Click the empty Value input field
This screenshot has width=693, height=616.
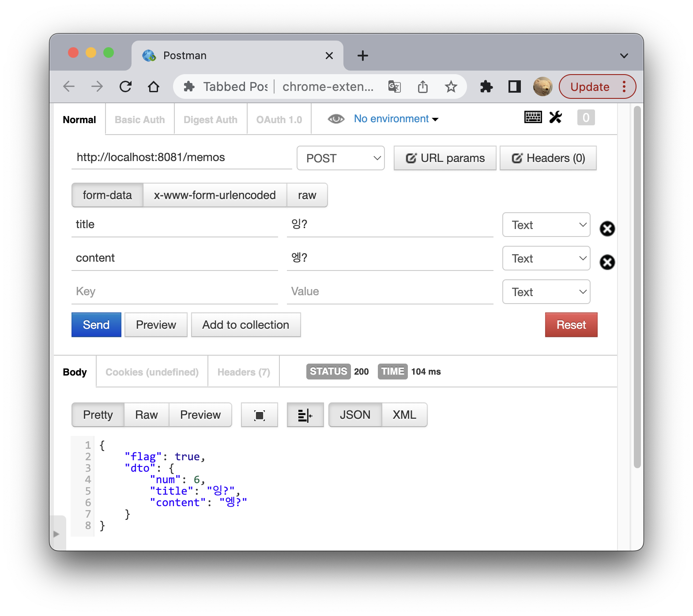390,292
